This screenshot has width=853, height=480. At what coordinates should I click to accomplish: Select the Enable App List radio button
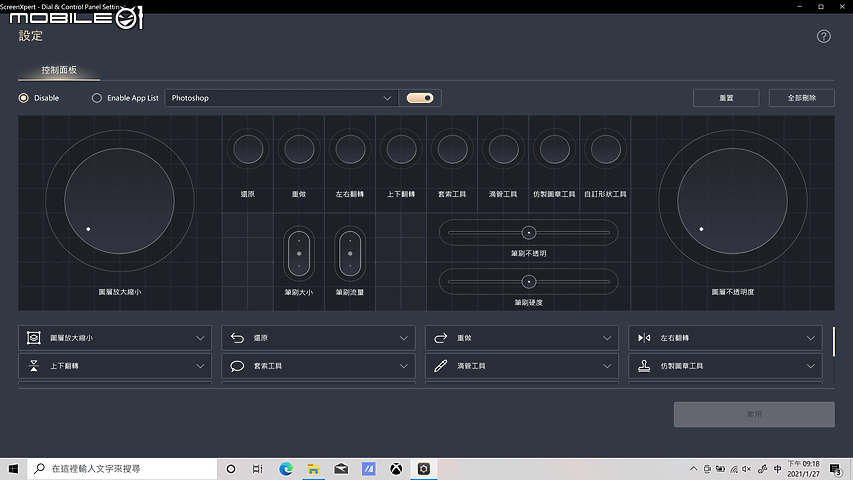97,98
